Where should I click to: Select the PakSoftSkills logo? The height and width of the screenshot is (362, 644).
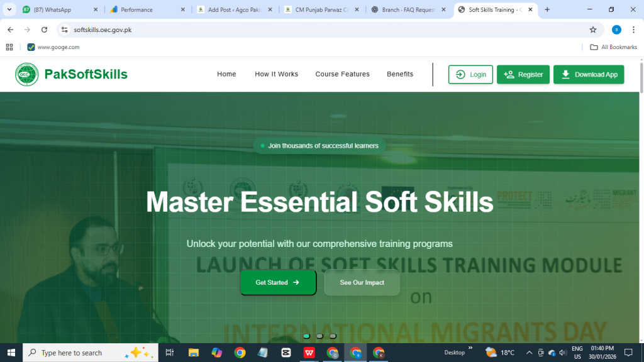[27, 74]
